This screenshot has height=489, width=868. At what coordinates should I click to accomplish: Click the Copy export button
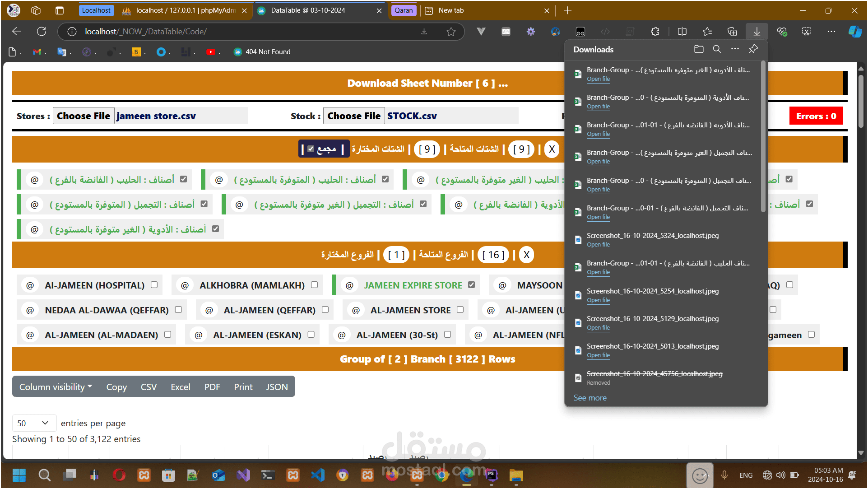116,387
